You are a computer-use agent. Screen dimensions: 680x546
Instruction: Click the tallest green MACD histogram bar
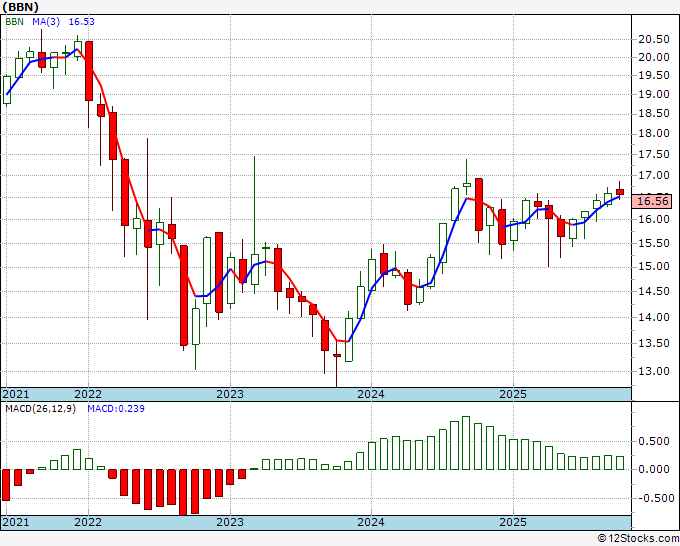click(466, 443)
